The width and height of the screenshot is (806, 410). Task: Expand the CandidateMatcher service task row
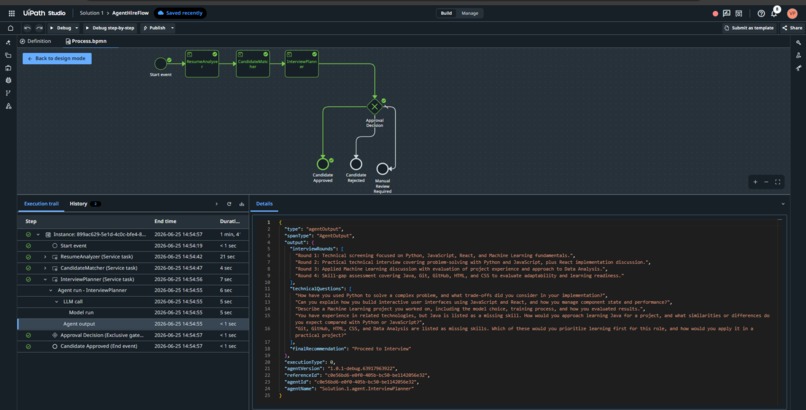45,268
